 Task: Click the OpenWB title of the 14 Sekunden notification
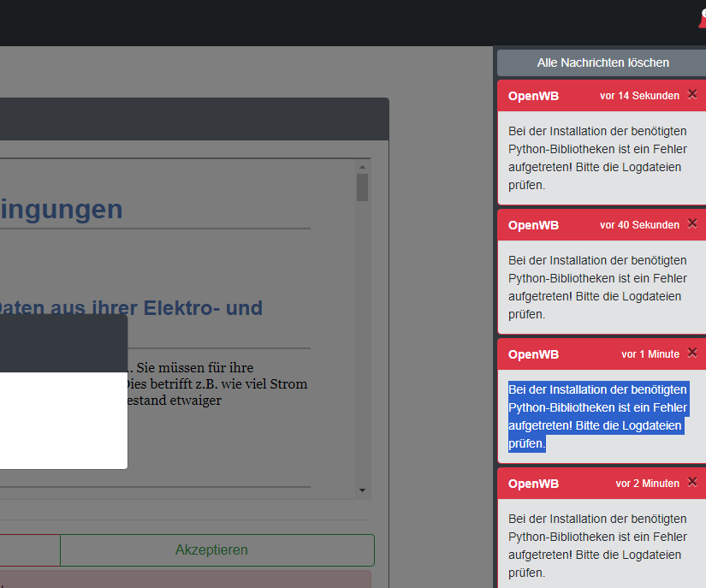(533, 96)
